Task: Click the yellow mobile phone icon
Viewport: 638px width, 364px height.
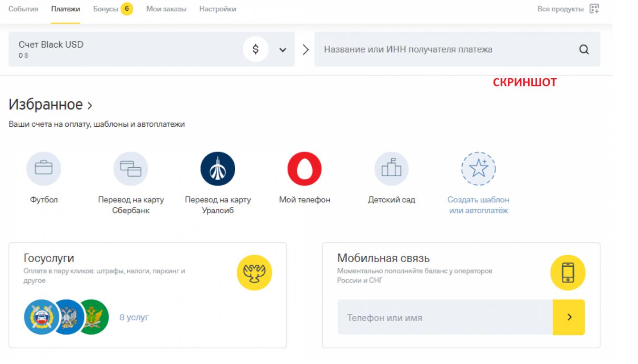Action: (x=568, y=273)
